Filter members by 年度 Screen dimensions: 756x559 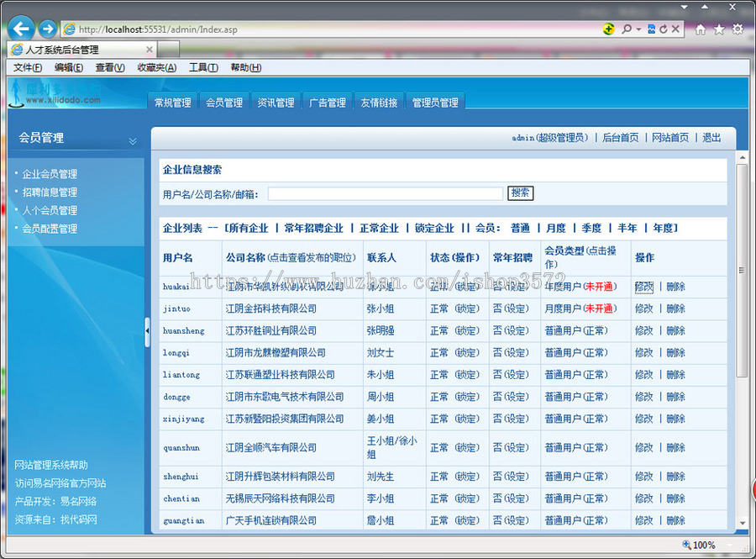pos(663,228)
